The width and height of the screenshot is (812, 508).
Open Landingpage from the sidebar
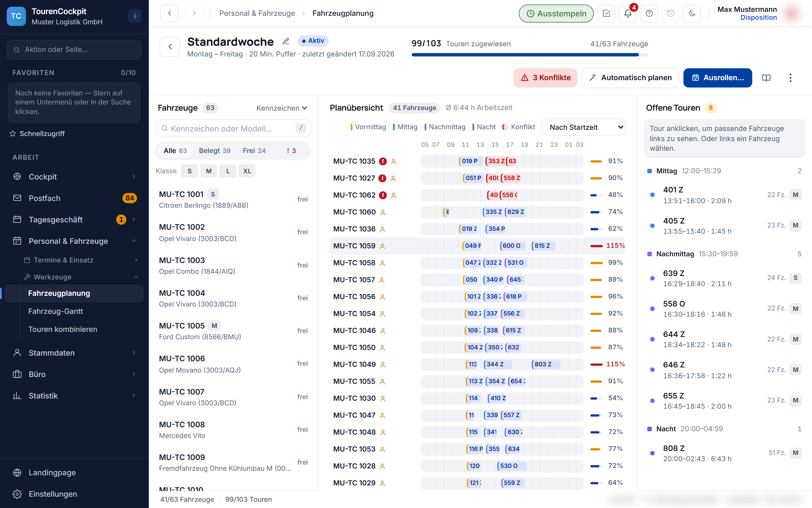click(74, 472)
